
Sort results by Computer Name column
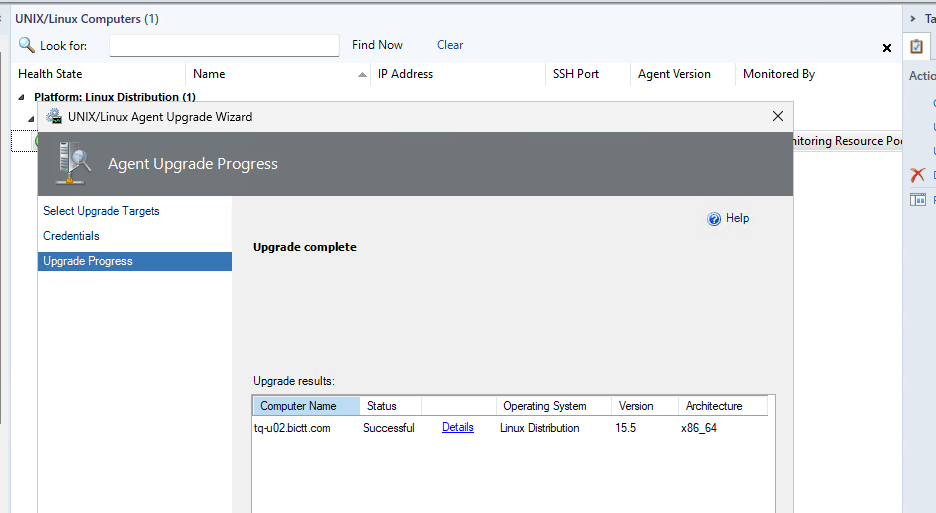298,406
